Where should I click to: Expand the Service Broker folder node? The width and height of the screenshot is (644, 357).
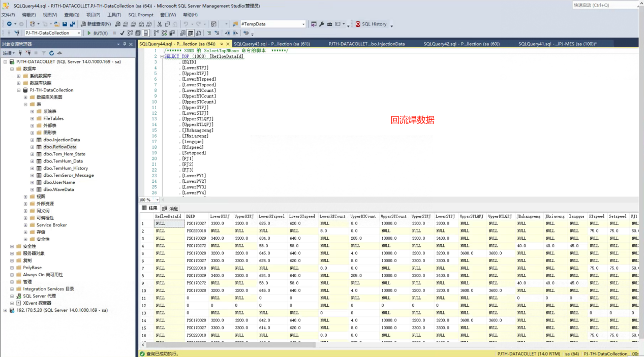(25, 225)
